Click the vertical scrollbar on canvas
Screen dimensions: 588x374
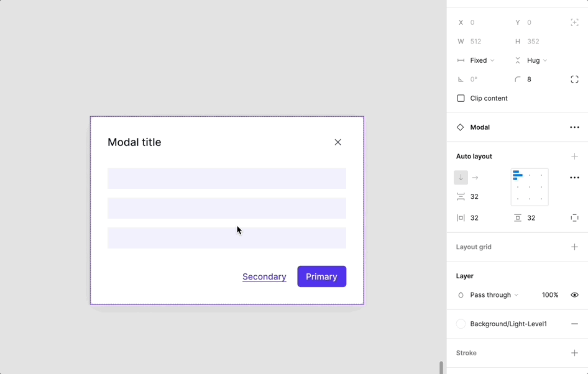point(441,367)
